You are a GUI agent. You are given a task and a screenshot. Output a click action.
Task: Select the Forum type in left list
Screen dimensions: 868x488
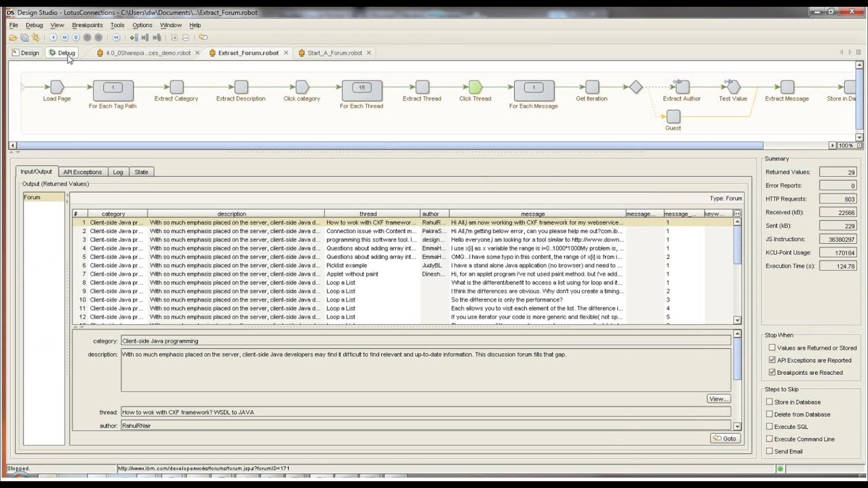tap(44, 197)
